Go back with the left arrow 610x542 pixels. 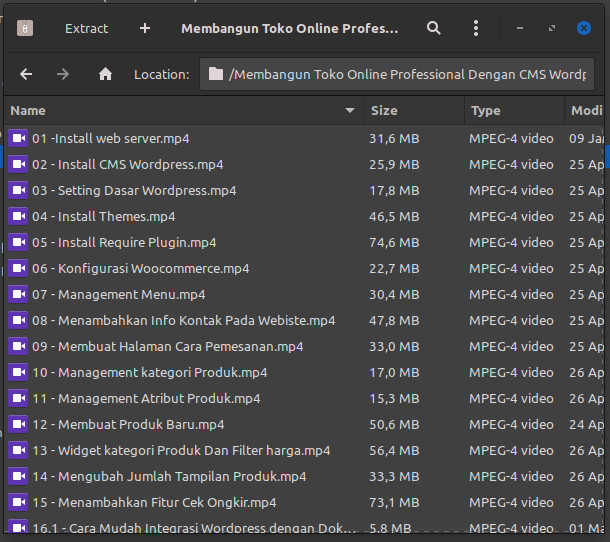coord(26,74)
